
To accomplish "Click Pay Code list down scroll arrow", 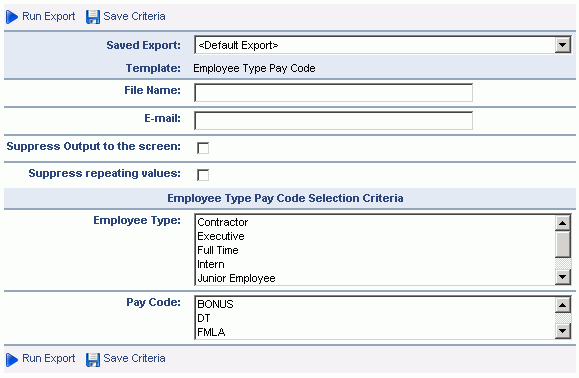I will [562, 331].
